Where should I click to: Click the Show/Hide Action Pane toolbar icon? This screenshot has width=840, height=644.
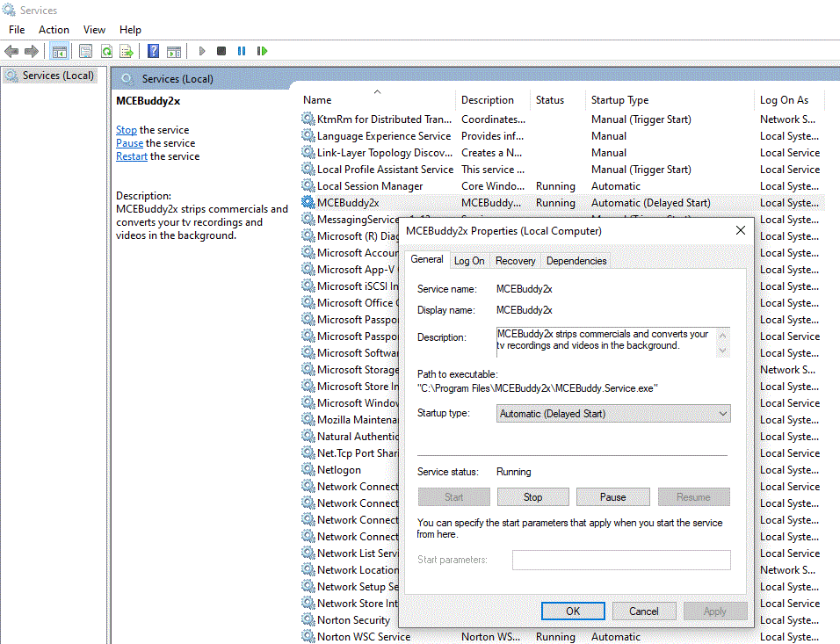tap(174, 52)
